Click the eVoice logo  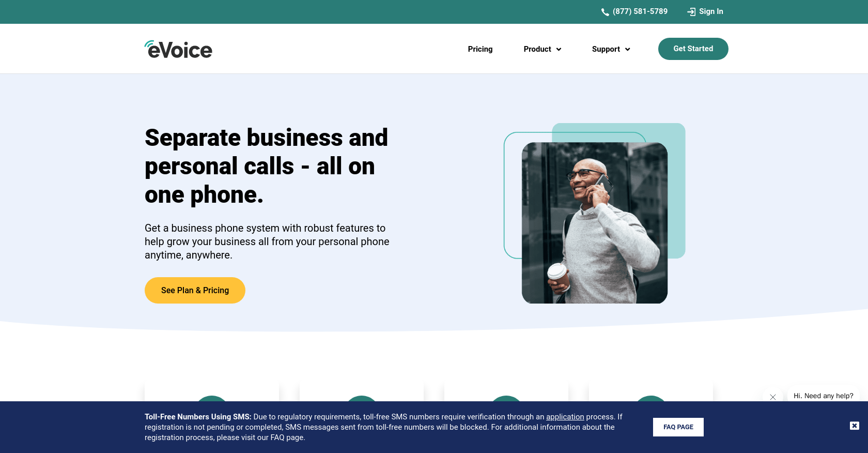(178, 49)
